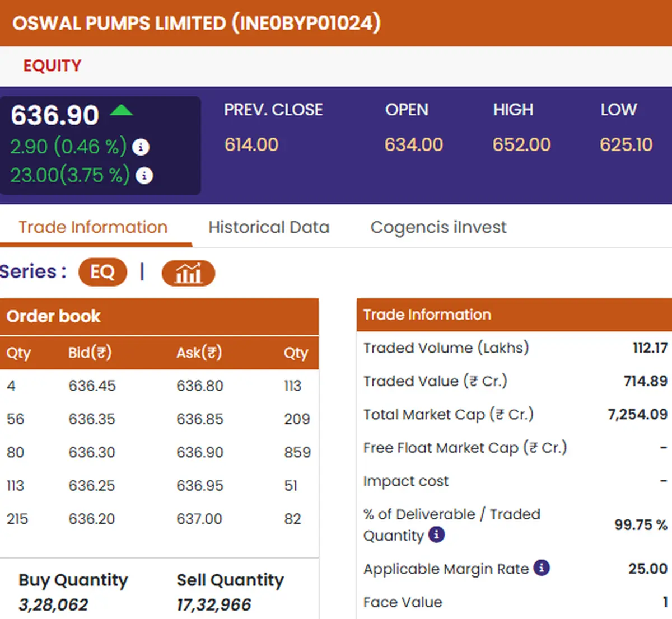Select bid price 636.45
672x619 pixels.
coord(92,386)
